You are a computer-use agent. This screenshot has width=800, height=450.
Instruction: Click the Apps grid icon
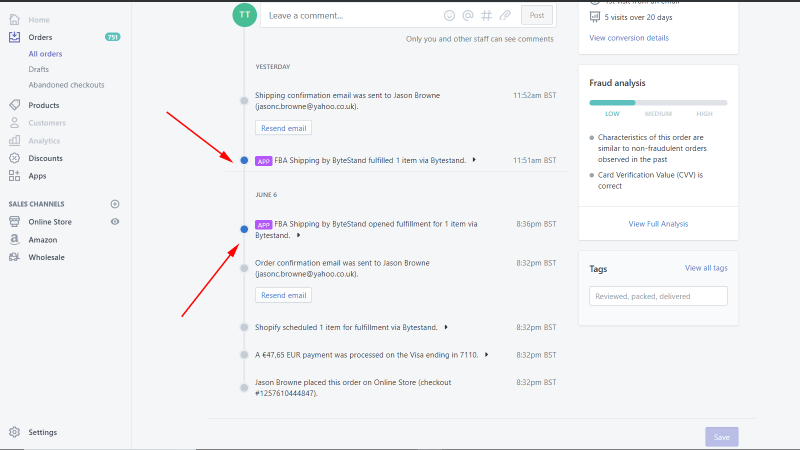coord(14,176)
